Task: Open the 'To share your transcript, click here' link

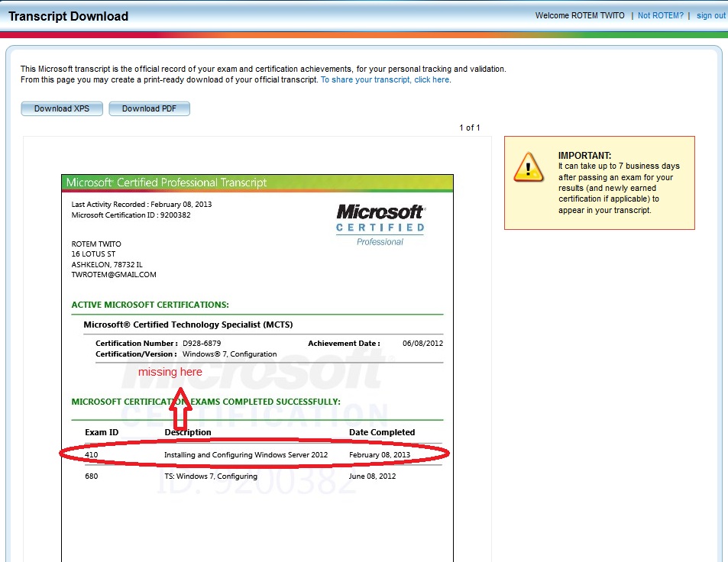Action: point(385,80)
